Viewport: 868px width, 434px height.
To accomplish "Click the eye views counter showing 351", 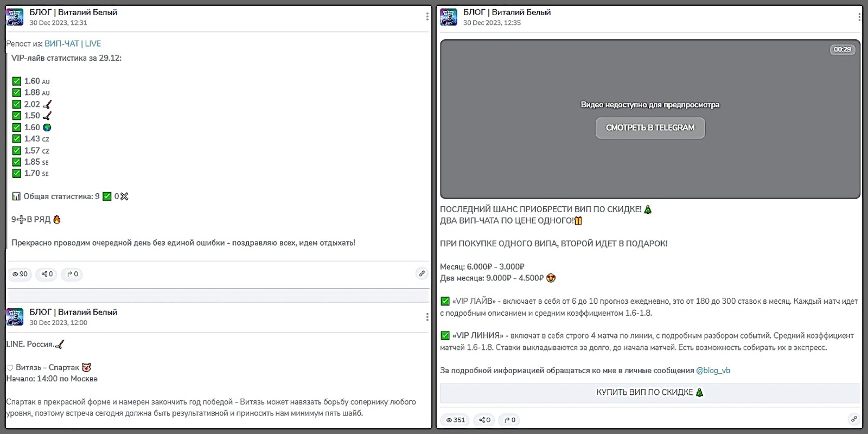I will 456,420.
